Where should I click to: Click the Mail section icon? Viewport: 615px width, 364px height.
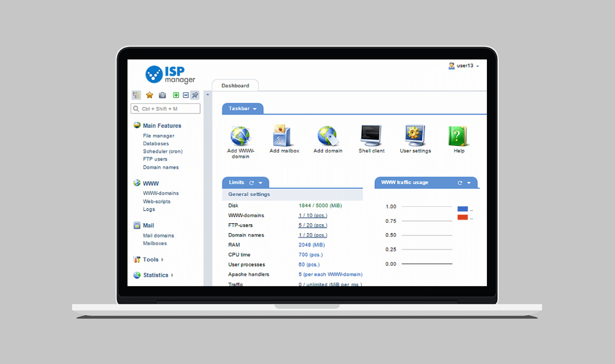point(137,225)
